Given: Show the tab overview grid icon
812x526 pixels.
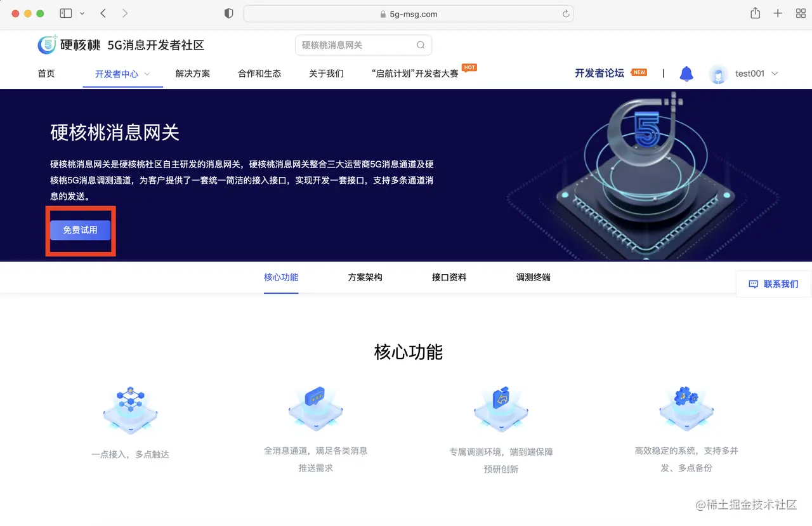Looking at the screenshot, I should coord(799,13).
